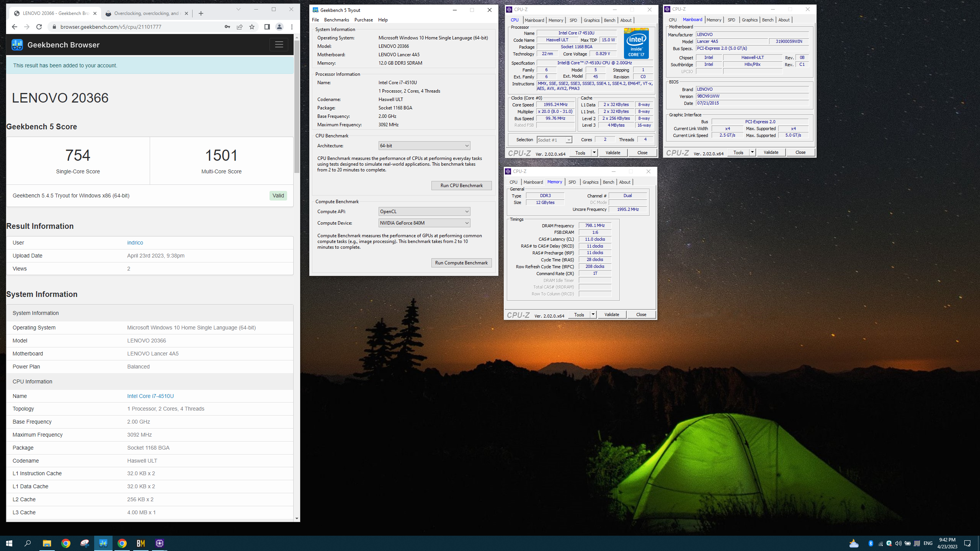Viewport: 980px width, 551px height.
Task: Open second Chrome taskbar icon
Action: coord(122,543)
